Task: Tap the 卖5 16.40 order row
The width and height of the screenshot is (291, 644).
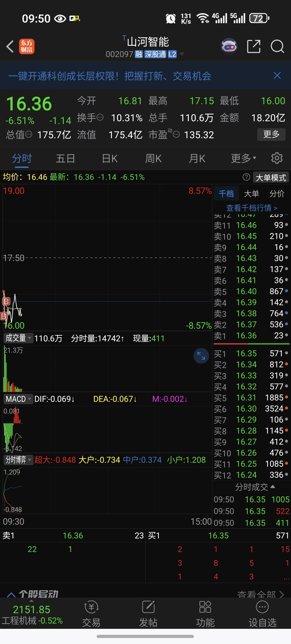Action: click(x=251, y=291)
